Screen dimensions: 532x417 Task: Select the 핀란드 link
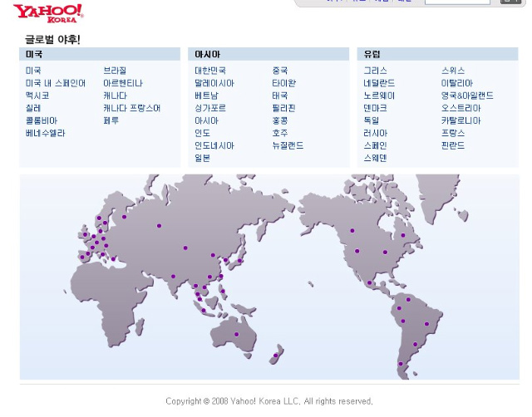click(x=453, y=145)
